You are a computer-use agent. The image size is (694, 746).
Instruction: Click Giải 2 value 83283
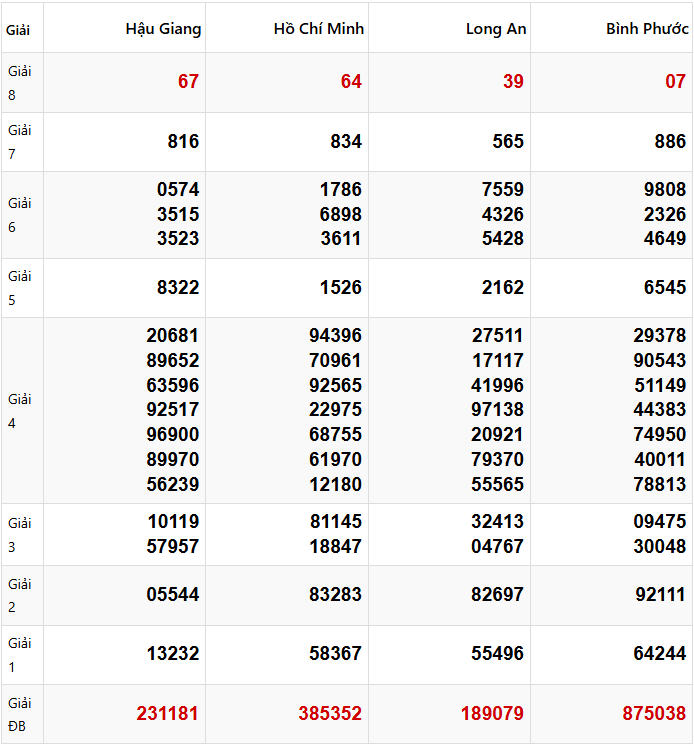(335, 594)
